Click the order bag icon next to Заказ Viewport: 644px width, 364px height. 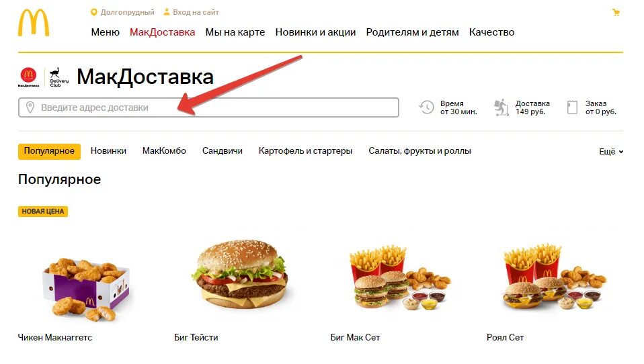[x=572, y=107]
